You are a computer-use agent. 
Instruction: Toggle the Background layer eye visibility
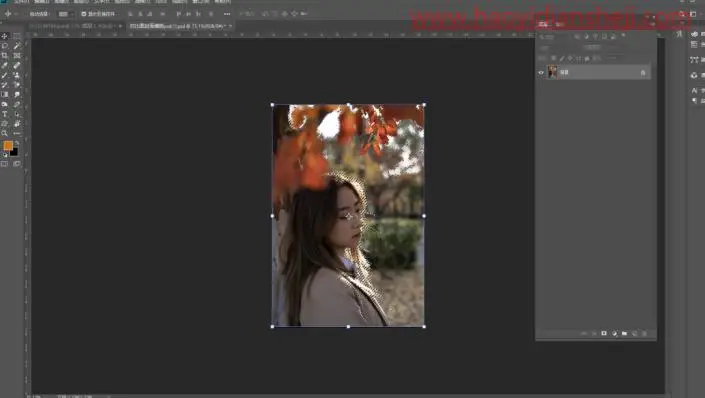click(x=541, y=72)
